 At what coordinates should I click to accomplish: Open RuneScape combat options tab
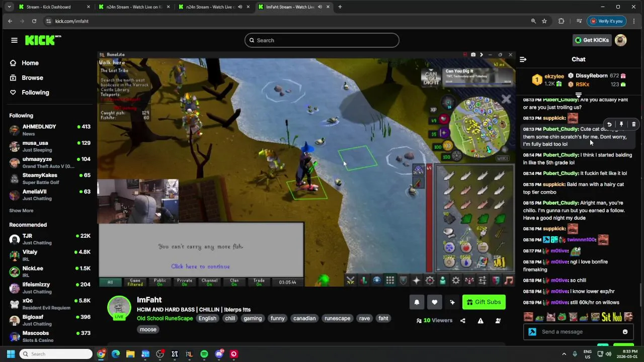[351, 281]
